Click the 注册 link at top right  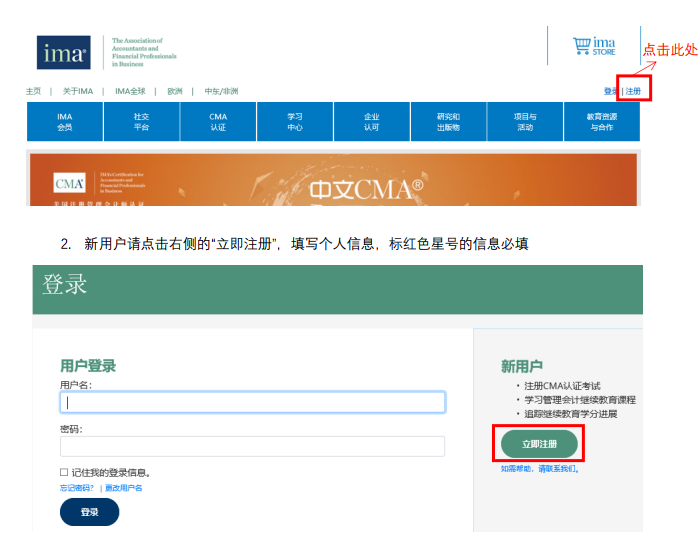pyautogui.click(x=633, y=91)
